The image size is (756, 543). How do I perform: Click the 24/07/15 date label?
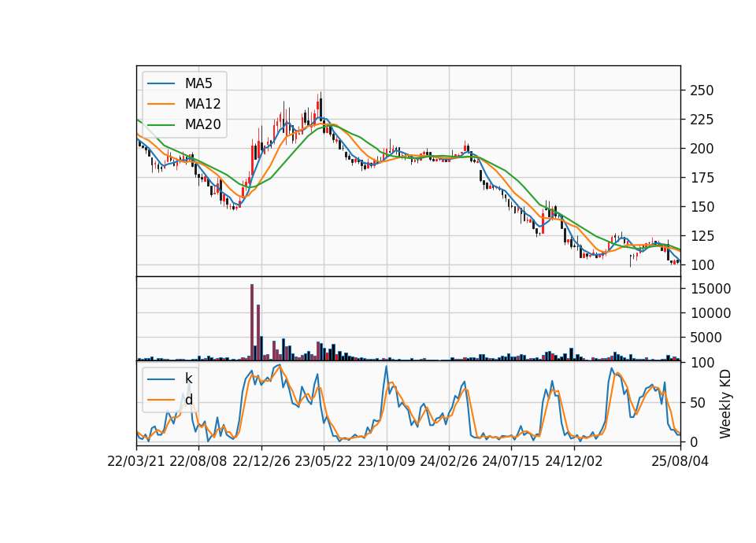pyautogui.click(x=511, y=461)
